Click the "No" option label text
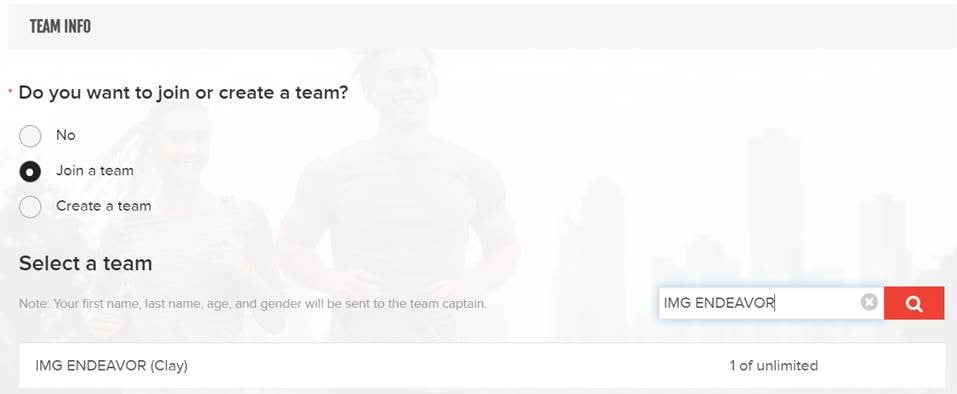Image resolution: width=957 pixels, height=394 pixels. coord(65,135)
